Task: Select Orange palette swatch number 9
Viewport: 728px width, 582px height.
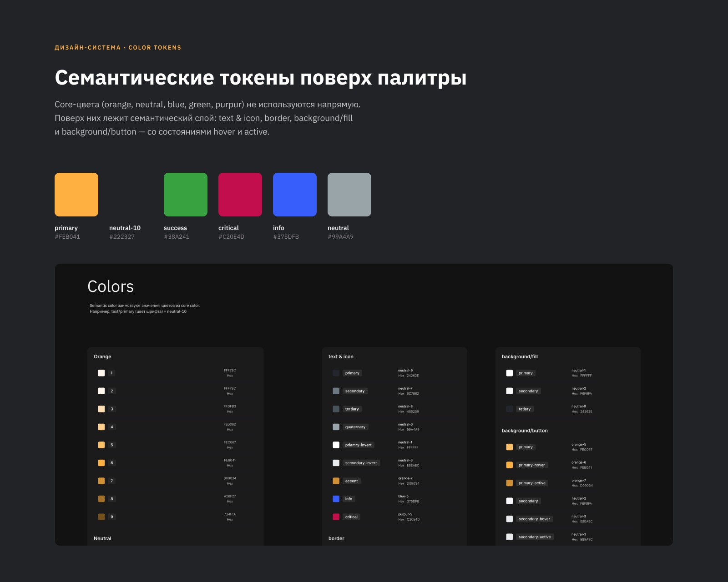Action: 101,517
